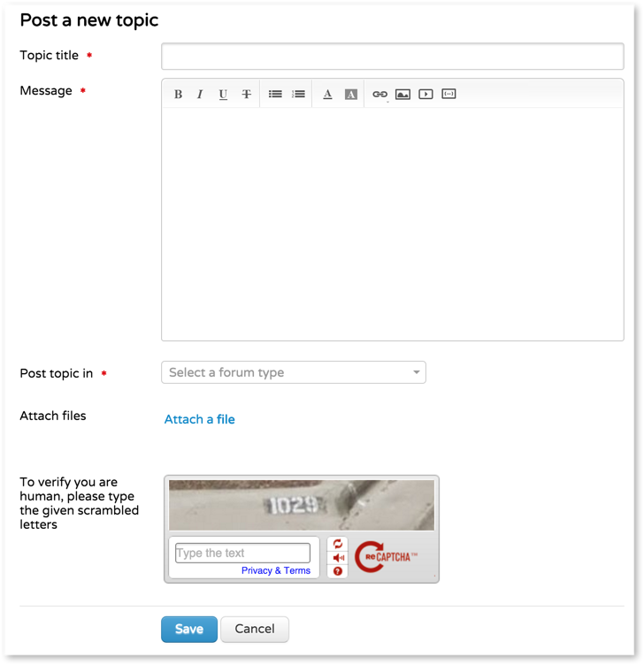The height and width of the screenshot is (665, 644).
Task: Click the CAPTCHA image showing 1029
Action: [x=302, y=505]
